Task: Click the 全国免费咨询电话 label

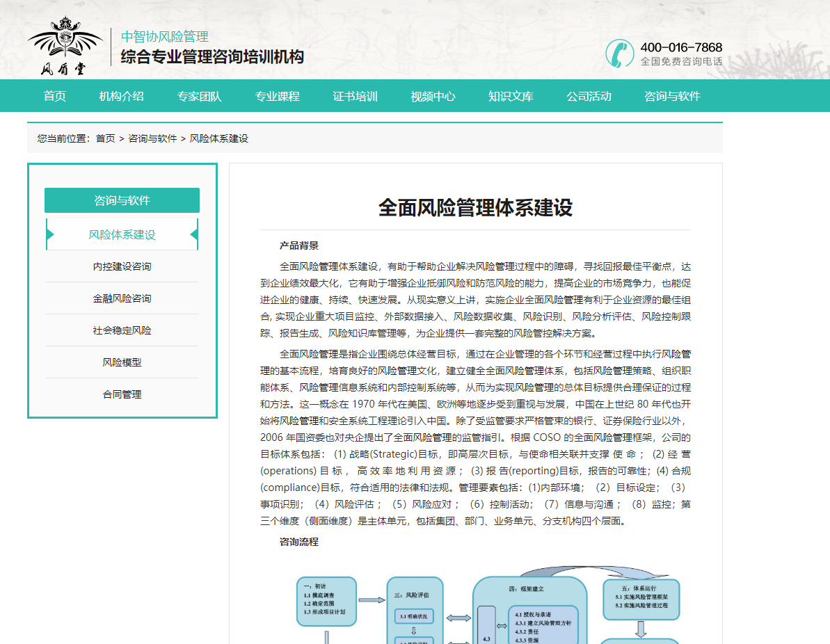Action: click(681, 61)
